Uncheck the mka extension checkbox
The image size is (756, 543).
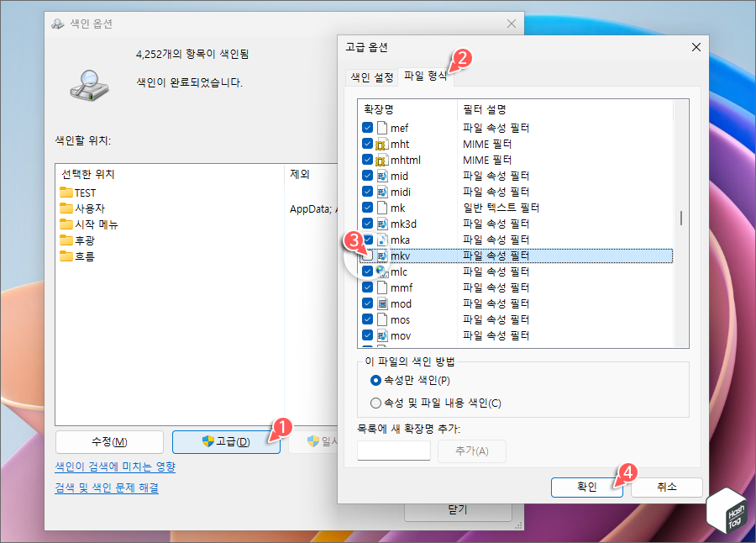[x=367, y=239]
